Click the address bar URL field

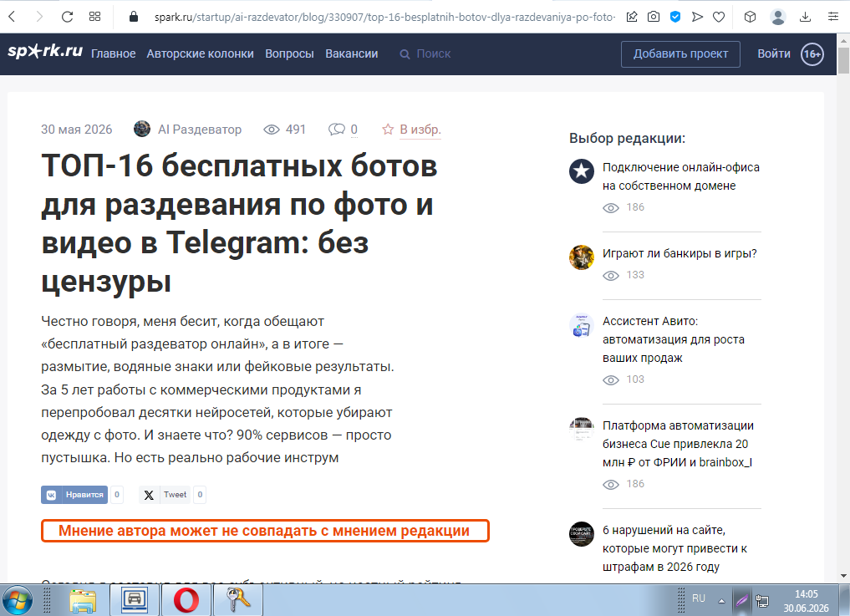coord(384,17)
